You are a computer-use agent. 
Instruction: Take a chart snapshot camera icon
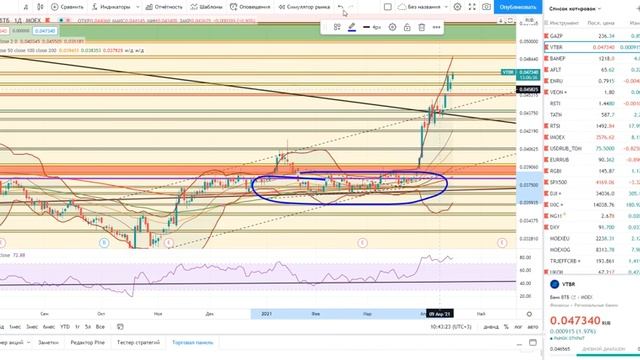tap(486, 7)
